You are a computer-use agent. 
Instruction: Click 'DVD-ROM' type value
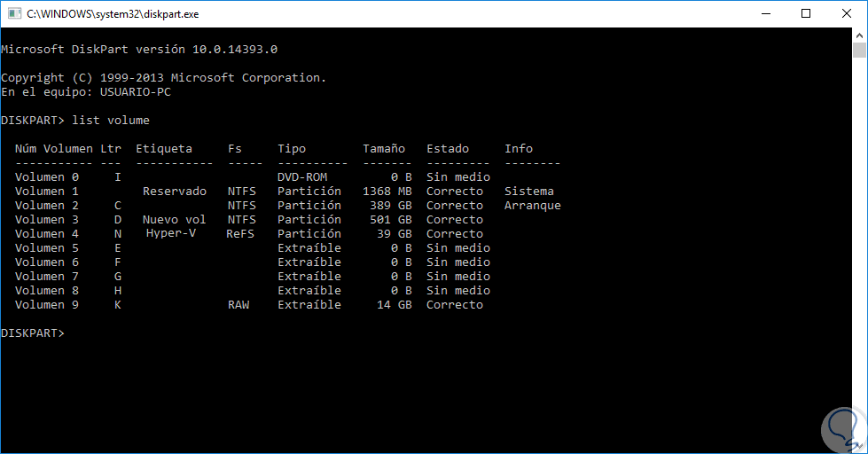coord(302,177)
